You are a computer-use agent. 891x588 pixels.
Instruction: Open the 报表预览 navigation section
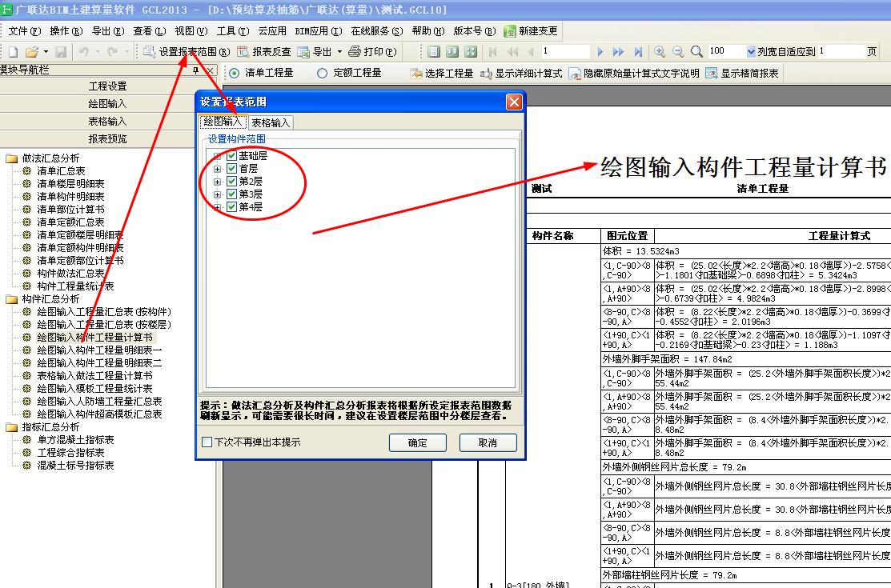tap(107, 139)
